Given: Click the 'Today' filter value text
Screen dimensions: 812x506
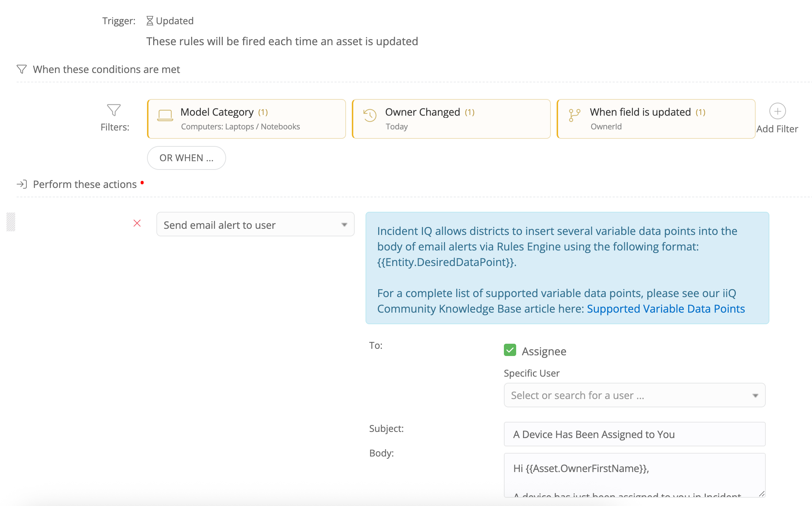Looking at the screenshot, I should pos(397,126).
